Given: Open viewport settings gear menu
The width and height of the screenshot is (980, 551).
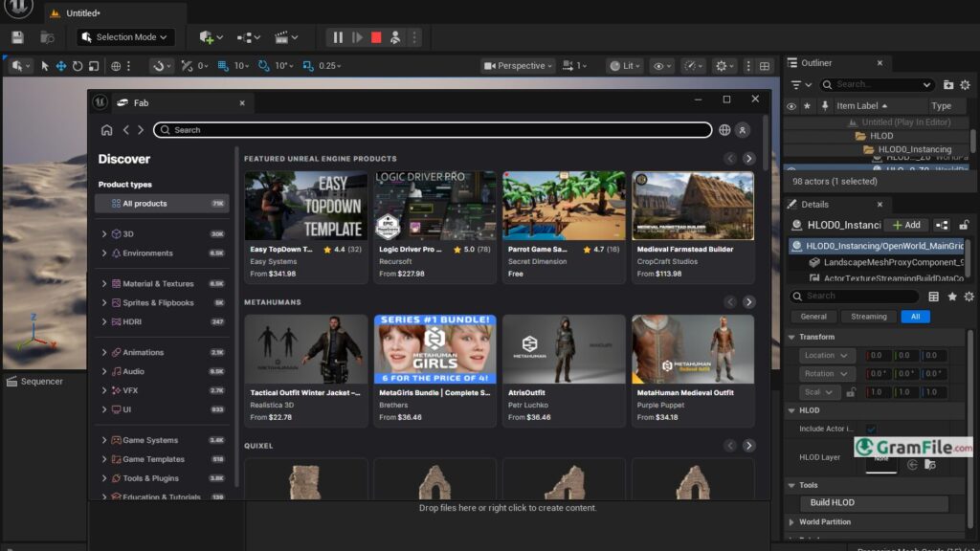Looking at the screenshot, I should click(724, 66).
